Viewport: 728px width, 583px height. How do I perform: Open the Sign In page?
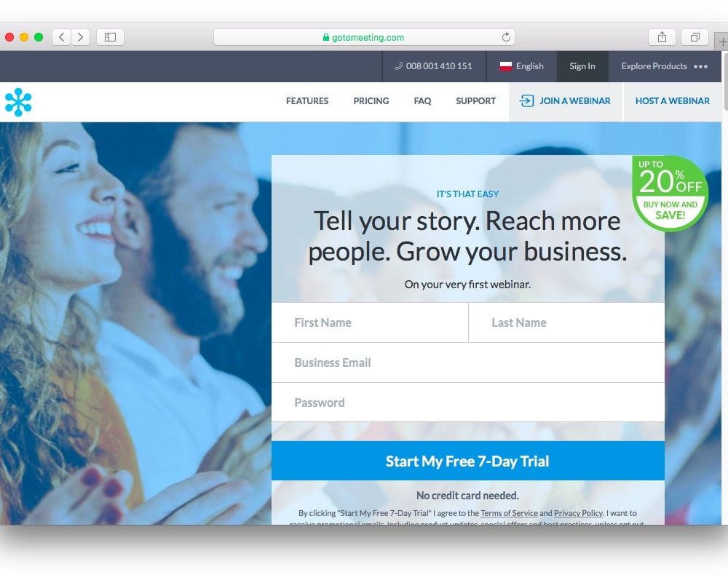click(582, 66)
